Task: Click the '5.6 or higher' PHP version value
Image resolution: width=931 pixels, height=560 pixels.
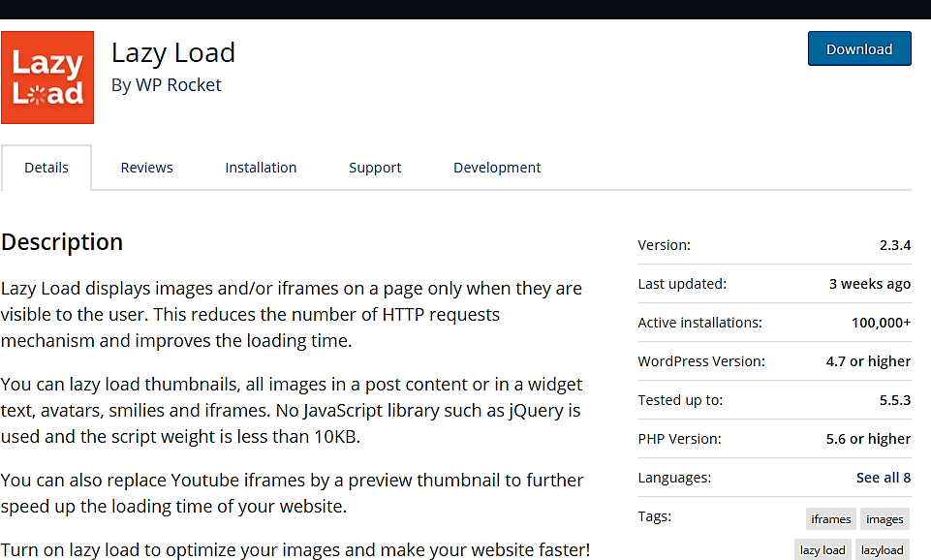Action: coord(868,439)
